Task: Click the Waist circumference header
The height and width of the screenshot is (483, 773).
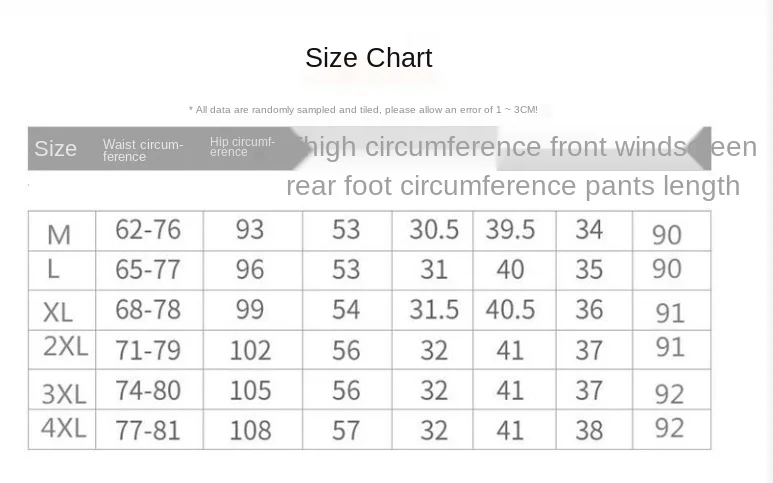Action: 143,150
